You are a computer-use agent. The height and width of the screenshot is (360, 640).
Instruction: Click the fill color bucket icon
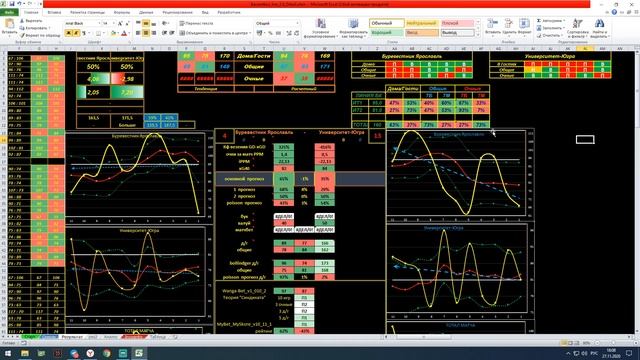(x=113, y=33)
